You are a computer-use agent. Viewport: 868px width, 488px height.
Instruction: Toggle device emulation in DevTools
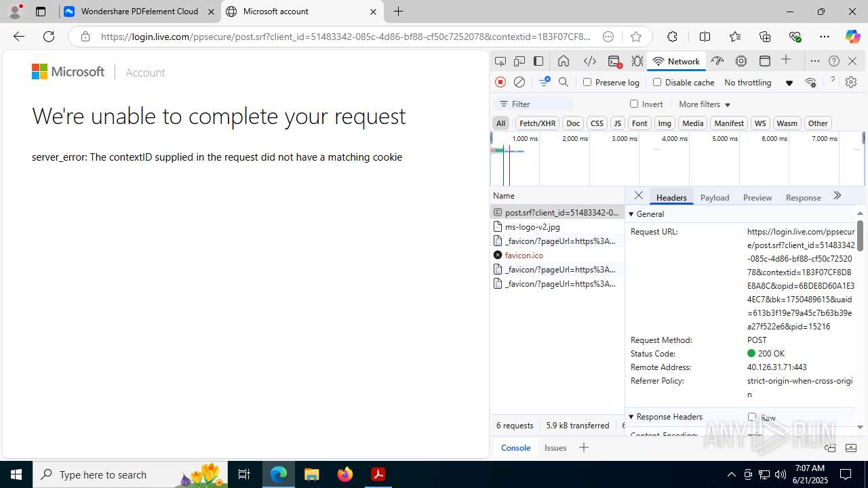click(x=519, y=61)
